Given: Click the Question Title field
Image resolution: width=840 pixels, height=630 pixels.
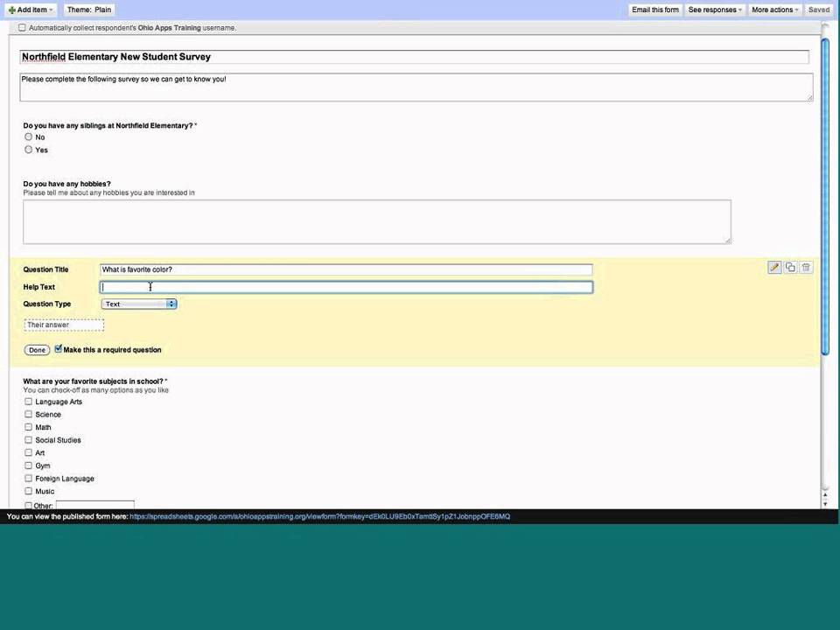Looking at the screenshot, I should click(x=346, y=269).
